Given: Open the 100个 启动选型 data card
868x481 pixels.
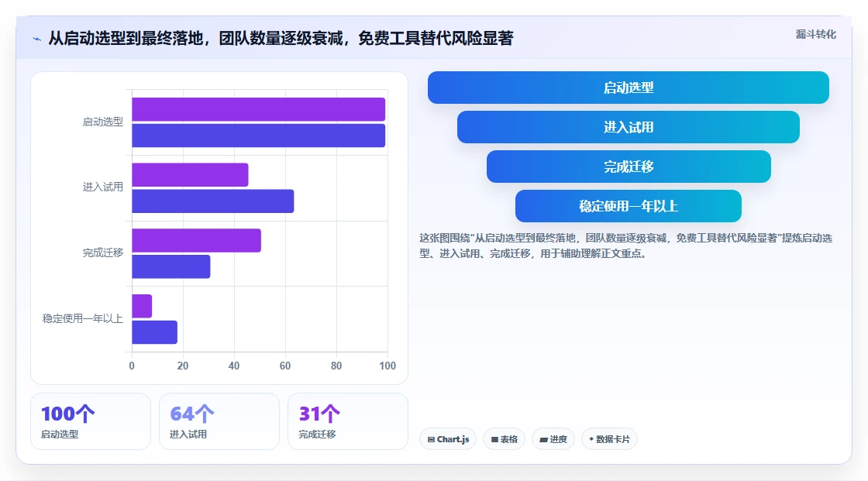Looking at the screenshot, I should click(x=90, y=422).
